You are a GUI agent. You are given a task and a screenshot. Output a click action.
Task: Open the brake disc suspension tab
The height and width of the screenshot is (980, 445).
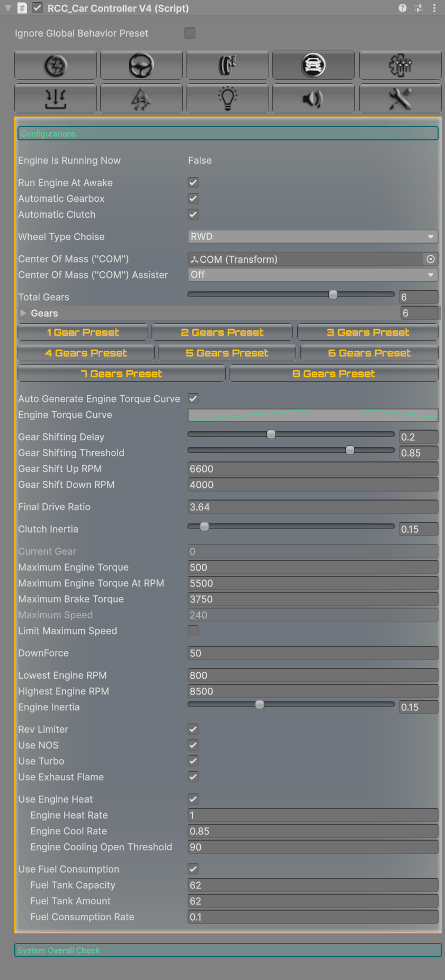pyautogui.click(x=228, y=65)
